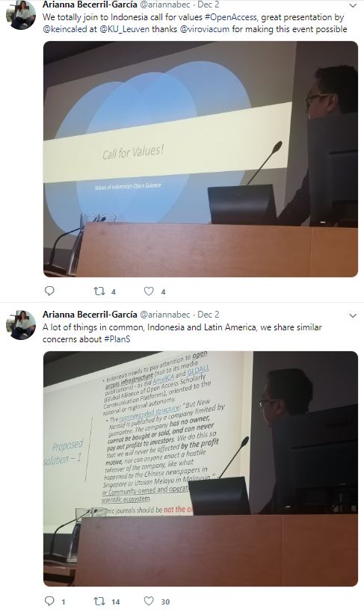Open the Call for Values slide photo
Screen dimensions: 364x612
(200, 159)
